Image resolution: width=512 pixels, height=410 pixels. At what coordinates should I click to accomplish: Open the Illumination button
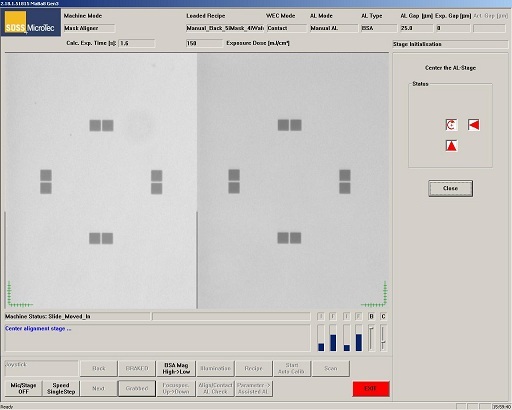[215, 368]
